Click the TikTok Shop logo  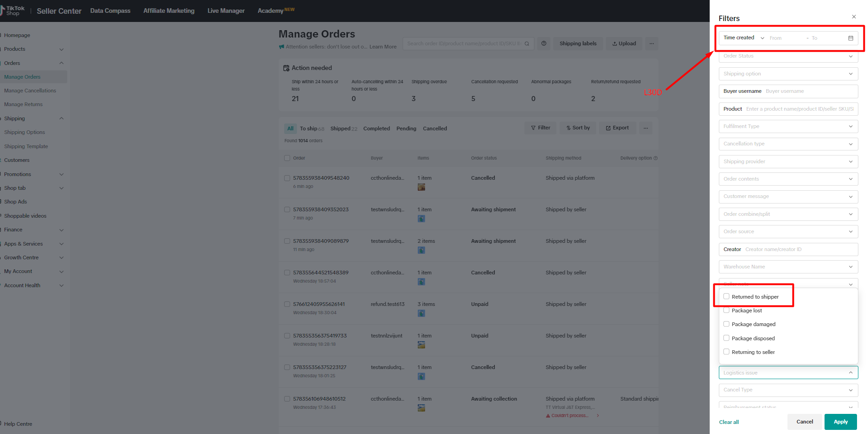point(13,11)
